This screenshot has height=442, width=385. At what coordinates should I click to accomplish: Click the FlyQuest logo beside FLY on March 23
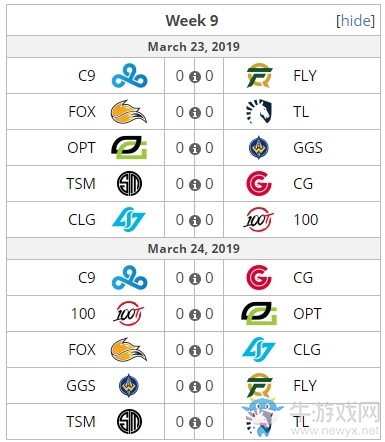pos(259,76)
